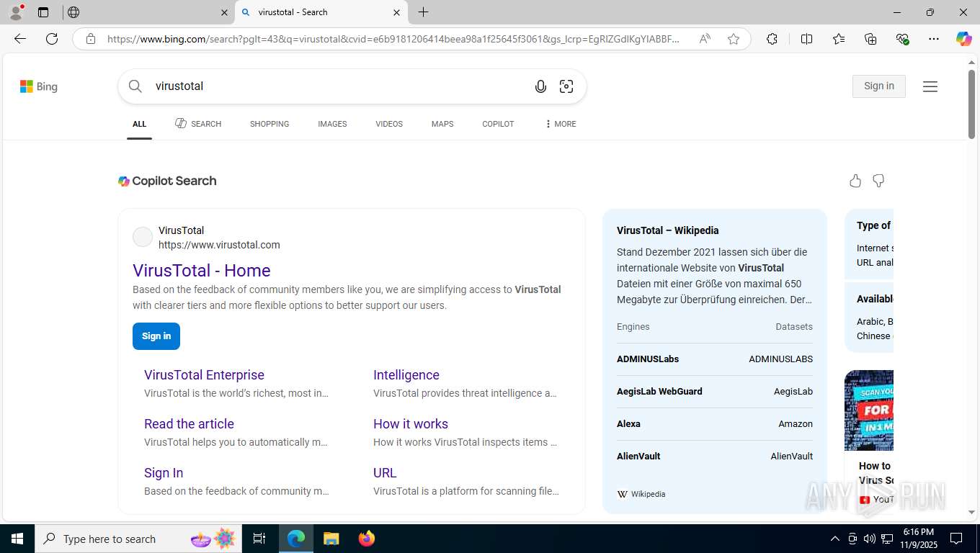Image resolution: width=980 pixels, height=553 pixels.
Task: Open the YouTube video thumbnail
Action: point(869,410)
